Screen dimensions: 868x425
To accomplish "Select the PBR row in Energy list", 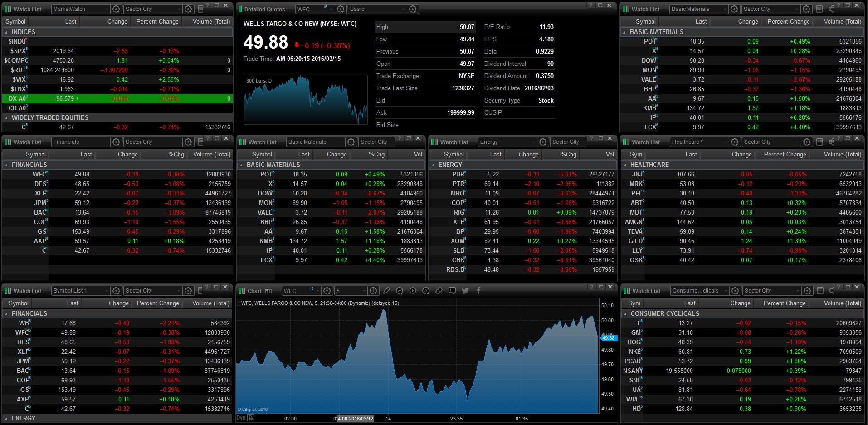I will 523,175.
